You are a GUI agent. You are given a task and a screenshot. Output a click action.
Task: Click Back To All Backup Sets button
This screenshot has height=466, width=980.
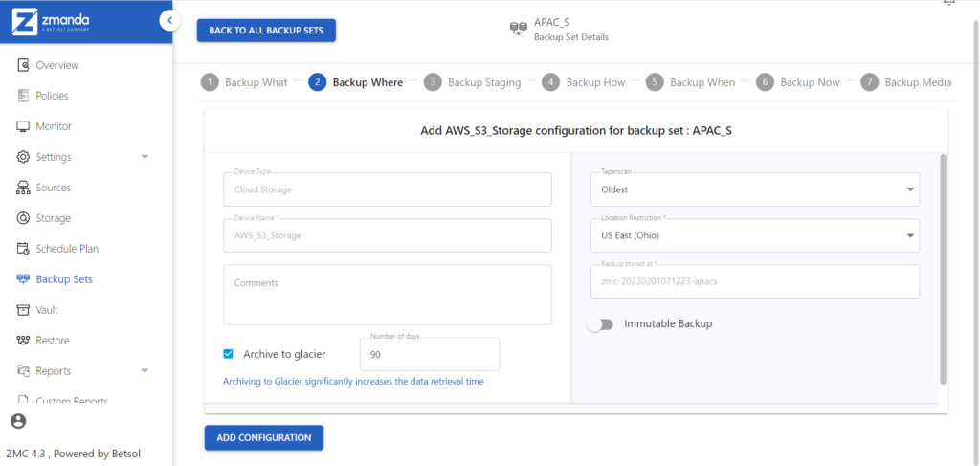(266, 31)
